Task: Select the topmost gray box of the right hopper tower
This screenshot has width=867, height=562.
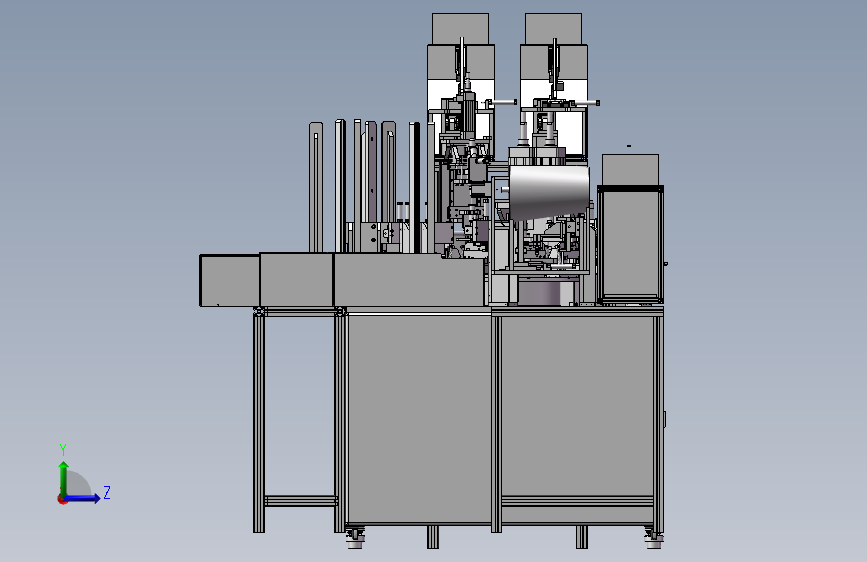Action: click(553, 28)
